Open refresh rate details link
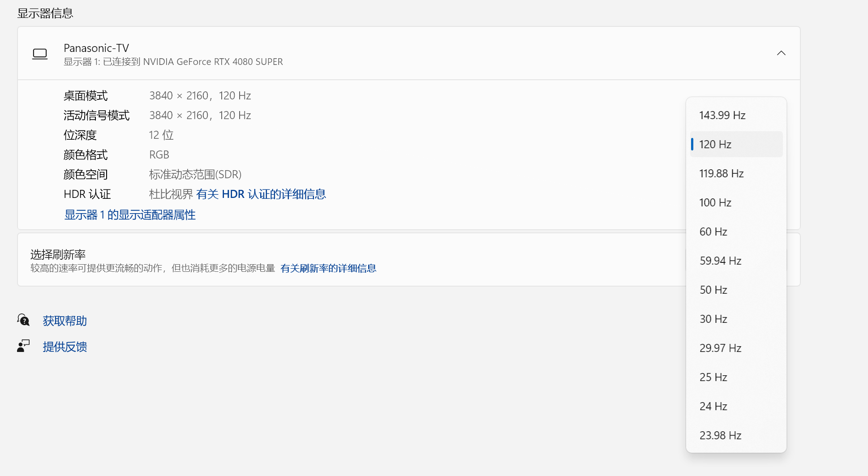868x476 pixels. pyautogui.click(x=328, y=268)
